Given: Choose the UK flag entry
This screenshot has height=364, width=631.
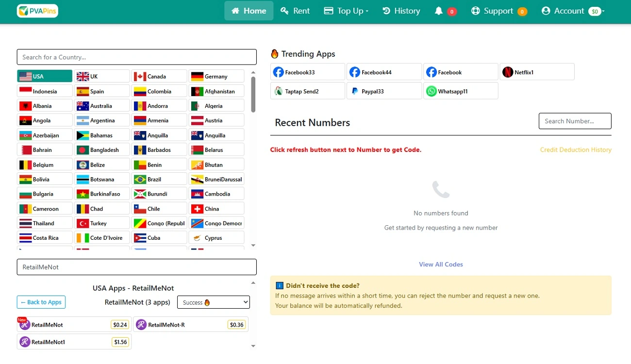Looking at the screenshot, I should (x=102, y=76).
